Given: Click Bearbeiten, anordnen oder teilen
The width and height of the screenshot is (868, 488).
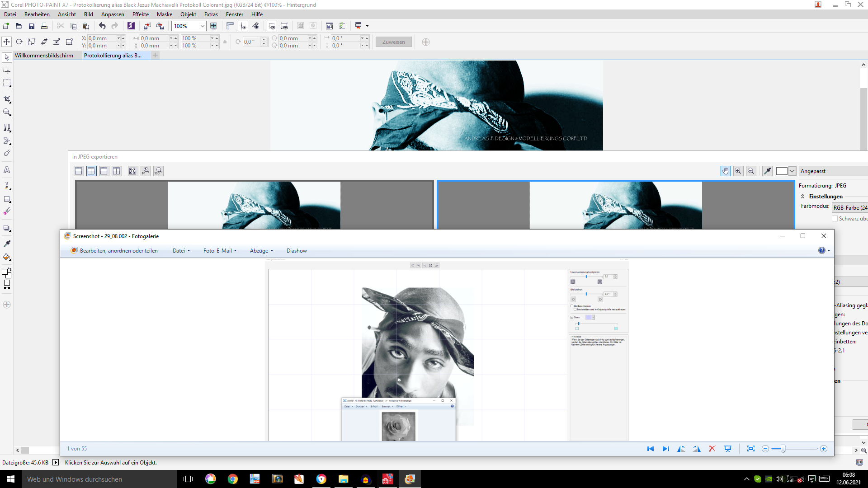Looking at the screenshot, I should pyautogui.click(x=114, y=251).
